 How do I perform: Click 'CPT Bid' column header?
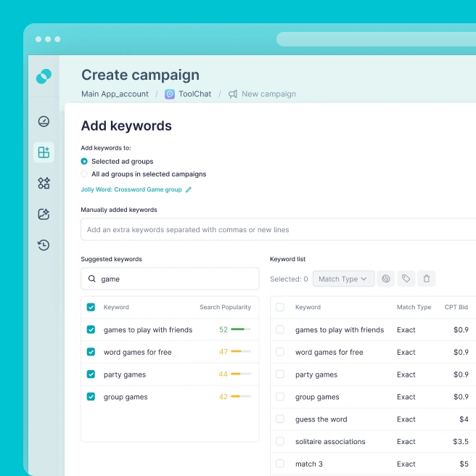(456, 307)
